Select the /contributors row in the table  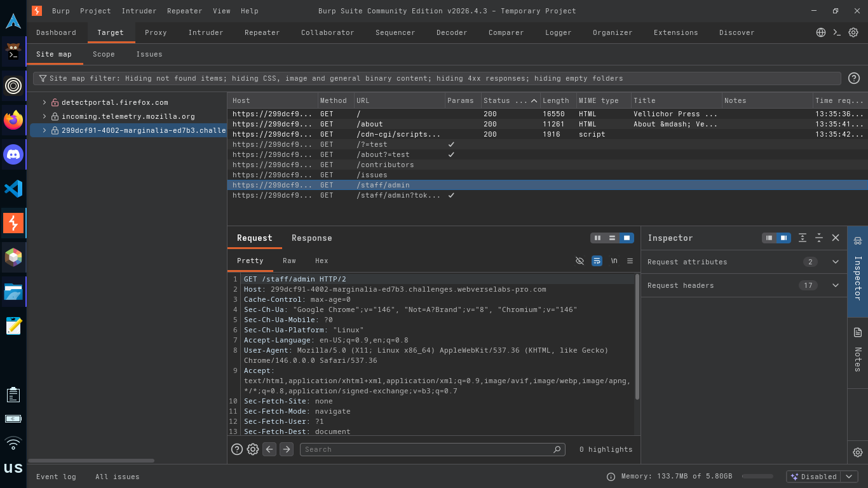(548, 165)
